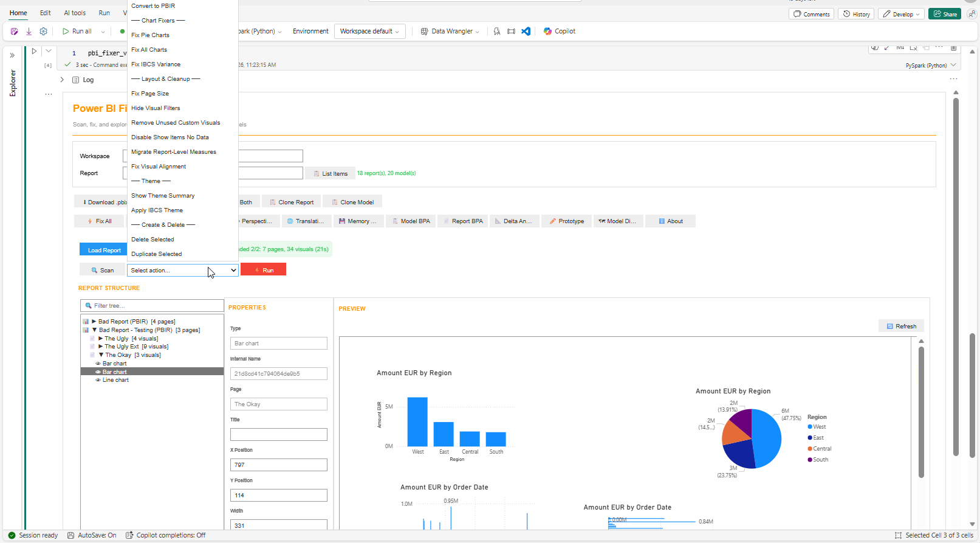The width and height of the screenshot is (980, 543).
Task: Choose Delete Selected option
Action: click(183, 240)
